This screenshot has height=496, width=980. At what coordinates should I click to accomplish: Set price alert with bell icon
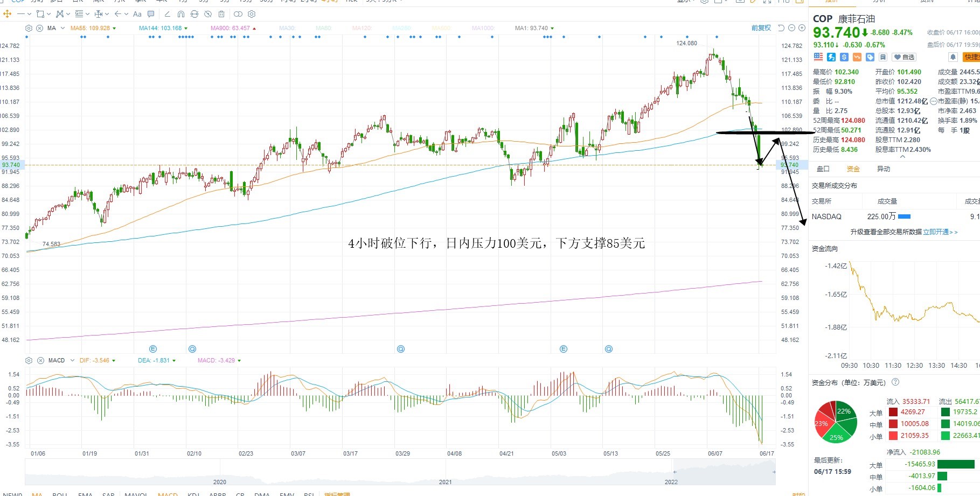click(953, 57)
